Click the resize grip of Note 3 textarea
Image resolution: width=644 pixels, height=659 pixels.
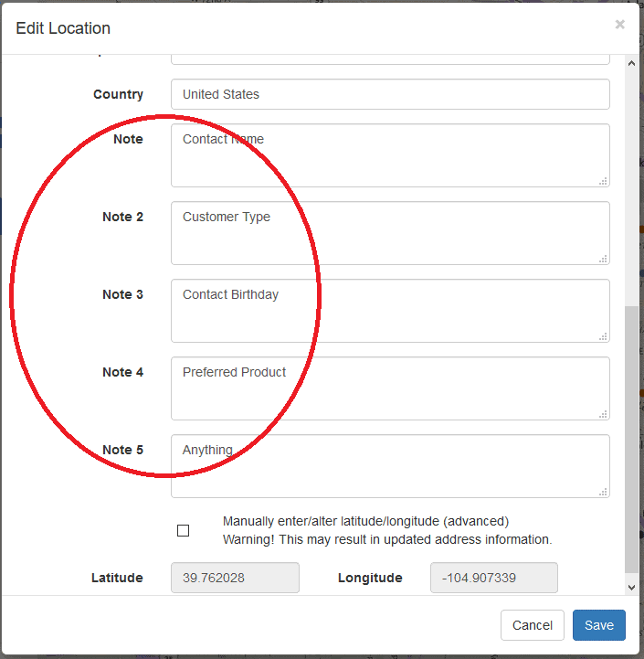603,336
